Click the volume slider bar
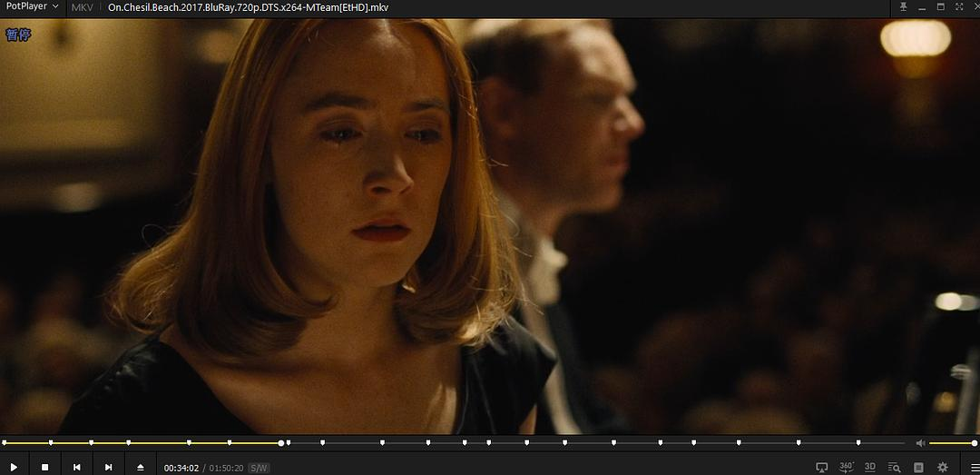The image size is (980, 475). [951, 443]
